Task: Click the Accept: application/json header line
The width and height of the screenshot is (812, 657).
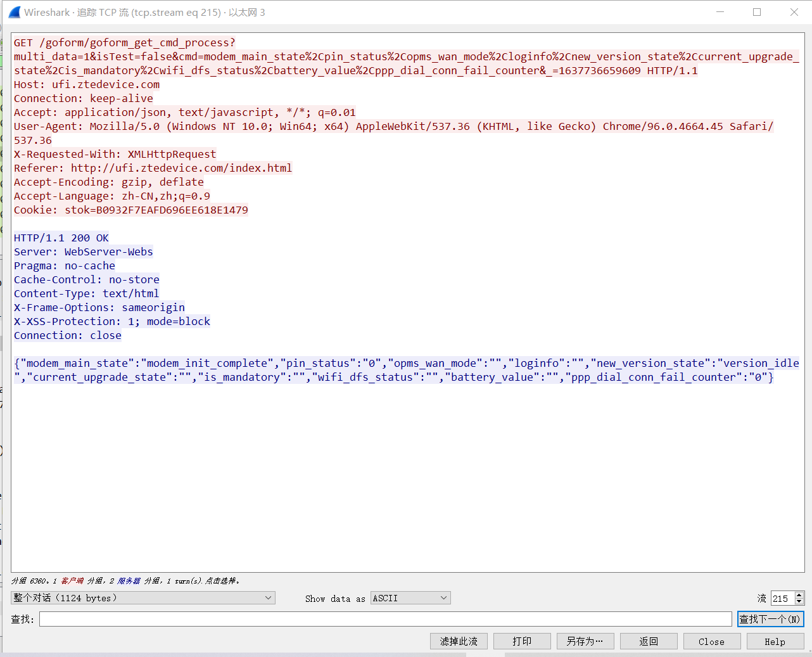Action: click(185, 112)
